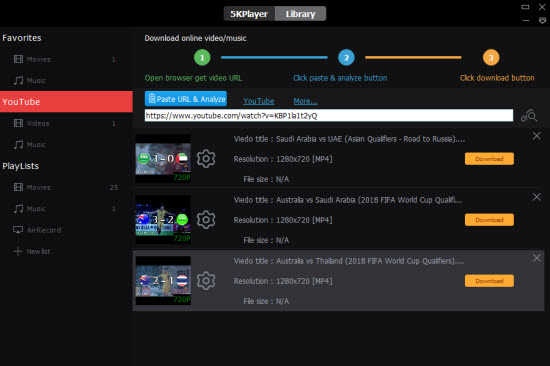The image size is (550, 366).
Task: Click the Australia vs Thailand thumbnail
Action: click(163, 281)
